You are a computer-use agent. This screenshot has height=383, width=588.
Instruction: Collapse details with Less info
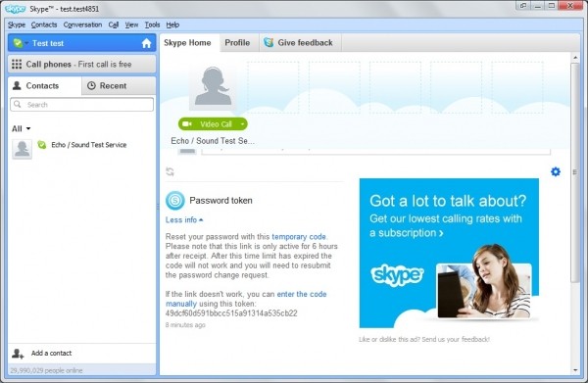[x=184, y=220]
